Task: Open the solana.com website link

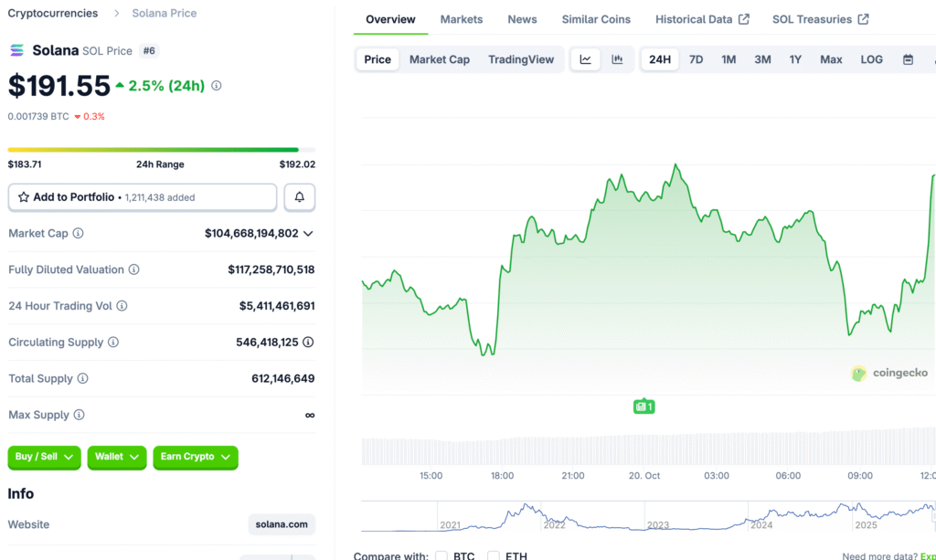Action: [282, 524]
